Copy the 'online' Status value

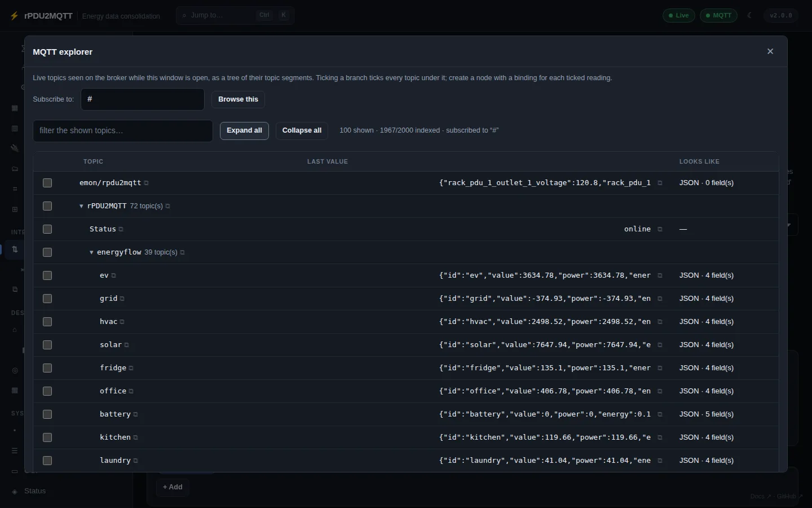coord(660,229)
